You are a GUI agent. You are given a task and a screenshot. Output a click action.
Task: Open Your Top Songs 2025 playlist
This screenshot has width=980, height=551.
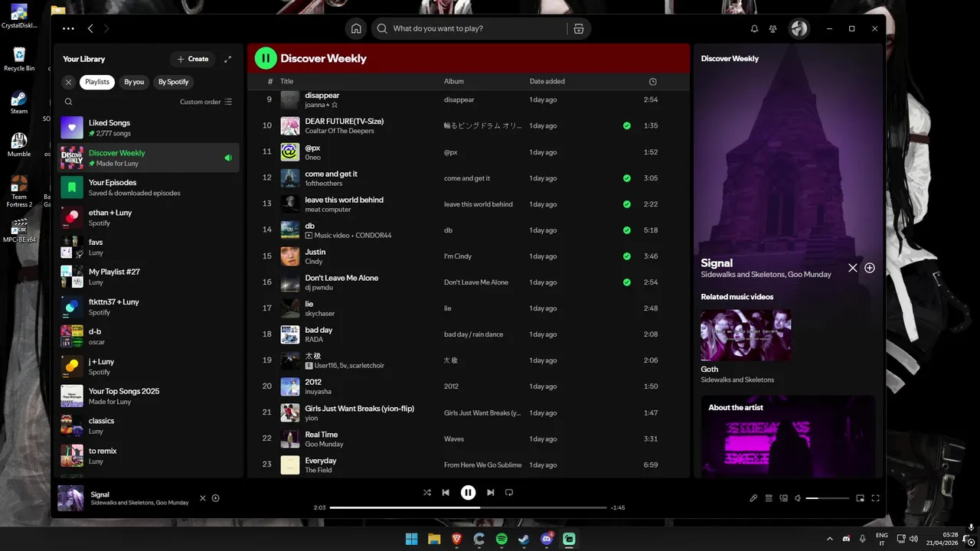click(149, 396)
